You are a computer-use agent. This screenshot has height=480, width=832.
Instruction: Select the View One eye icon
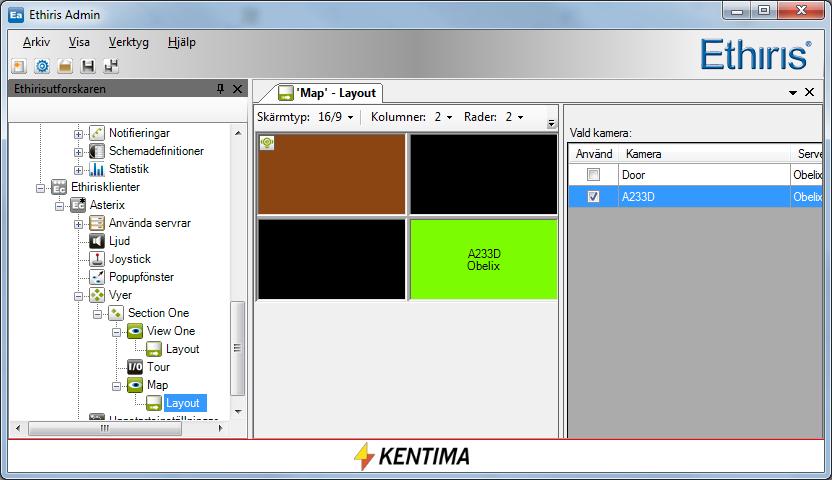coord(135,331)
